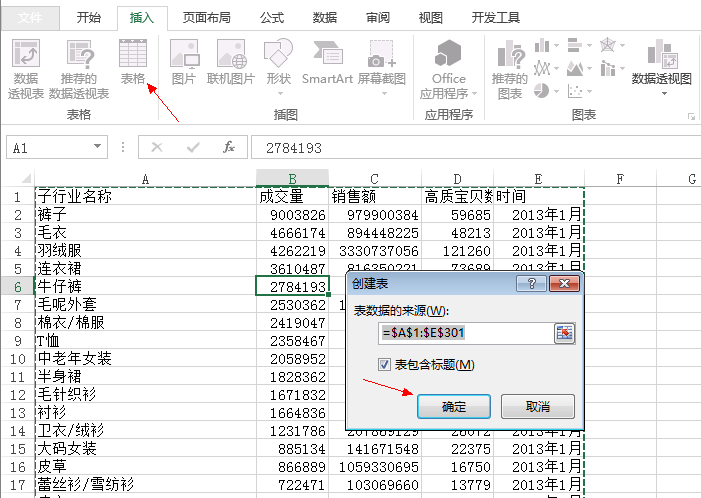Select cell containing 121260
This screenshot has height=498, width=701.
pyautogui.click(x=458, y=250)
